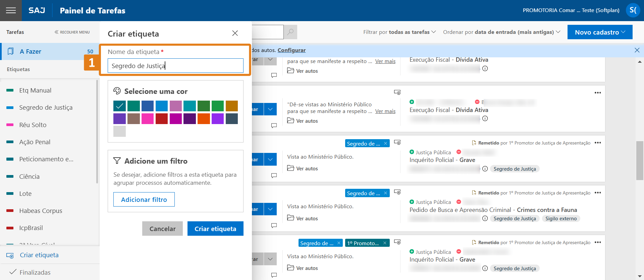Screen dimensions: 644x280
Task: Select the Réu Solto label in sidebar
Action: click(33, 125)
